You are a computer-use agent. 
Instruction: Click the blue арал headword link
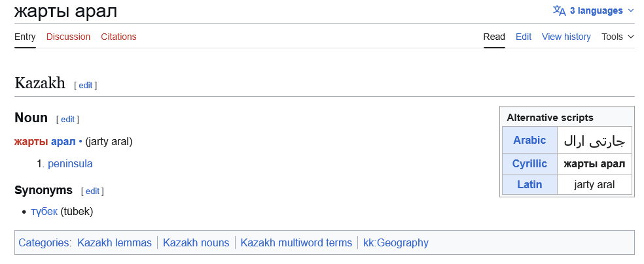pos(63,141)
